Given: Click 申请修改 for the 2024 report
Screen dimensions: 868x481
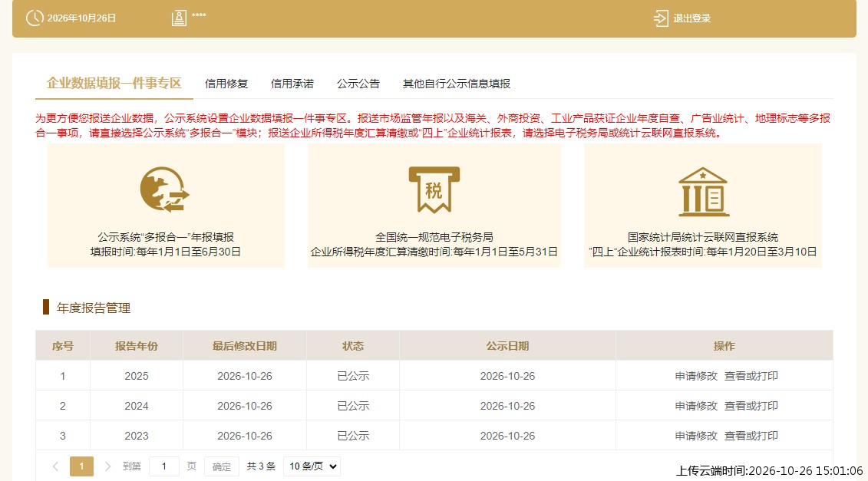Looking at the screenshot, I should coord(696,406).
